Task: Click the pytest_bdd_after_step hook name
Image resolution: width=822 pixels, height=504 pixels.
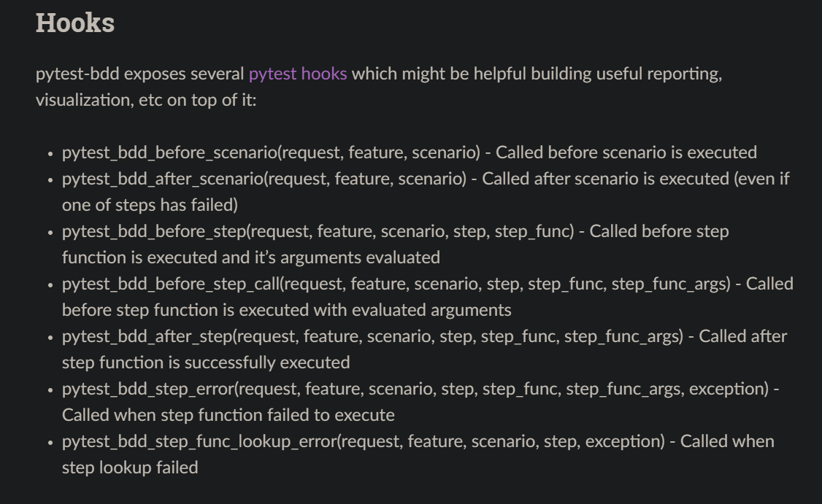Action: pyautogui.click(x=147, y=336)
